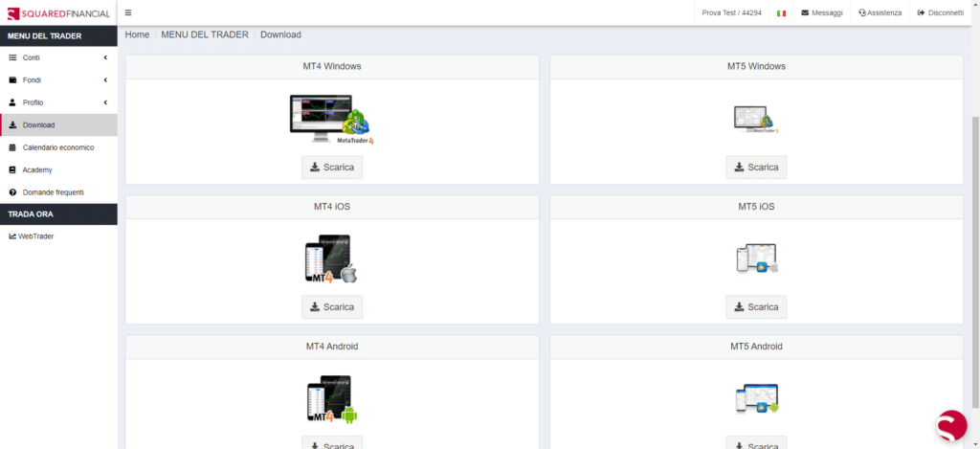
Task: Click the MT4 Windows MetaTrader image
Action: point(332,120)
